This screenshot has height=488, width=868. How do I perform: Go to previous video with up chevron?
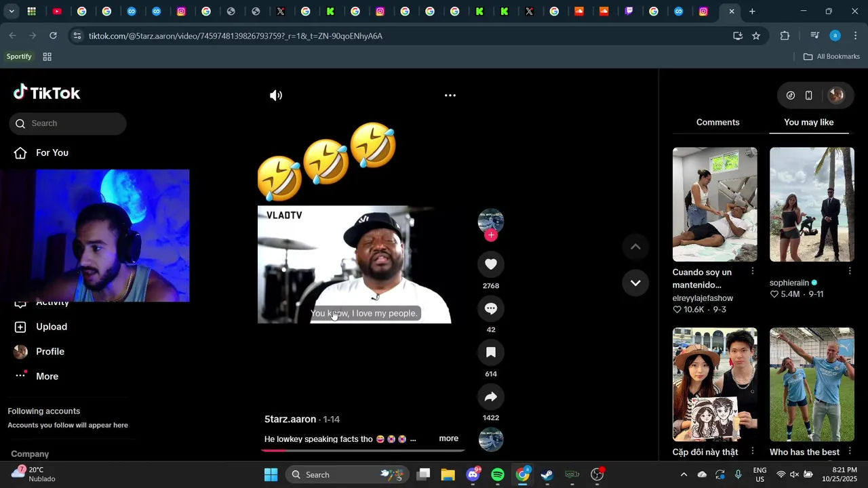[x=635, y=247]
